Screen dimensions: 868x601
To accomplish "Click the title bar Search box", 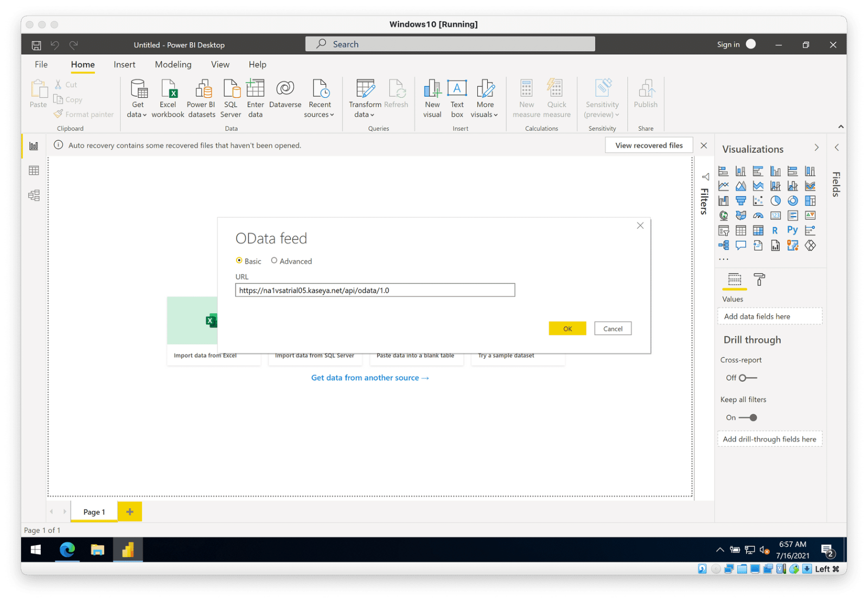I will pos(450,44).
